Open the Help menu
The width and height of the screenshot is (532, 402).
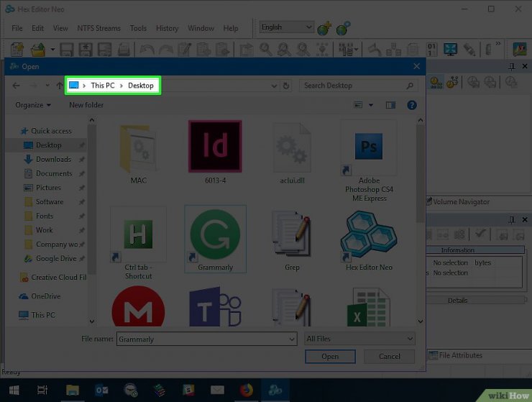tap(231, 28)
